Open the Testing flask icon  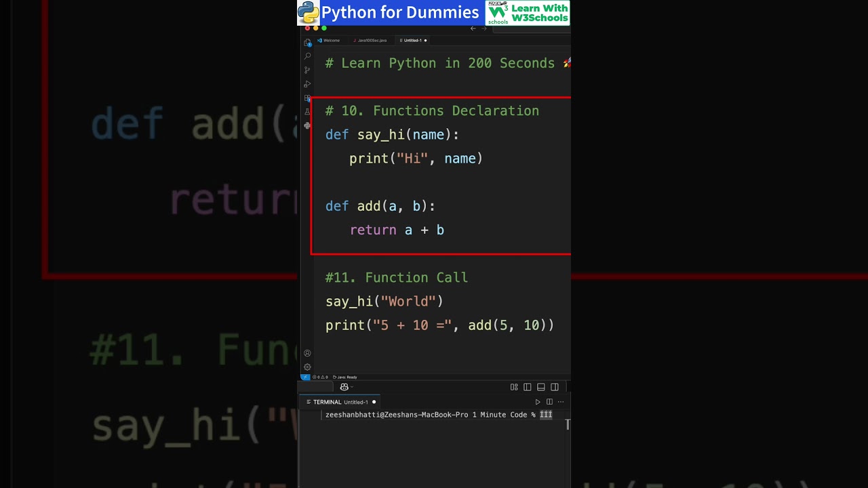tap(307, 112)
